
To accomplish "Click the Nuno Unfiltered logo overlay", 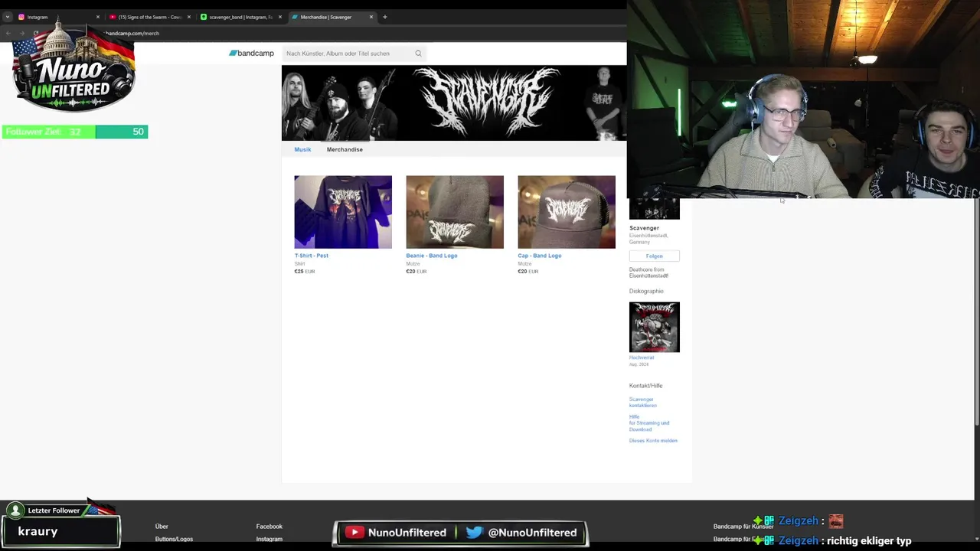I will click(73, 70).
